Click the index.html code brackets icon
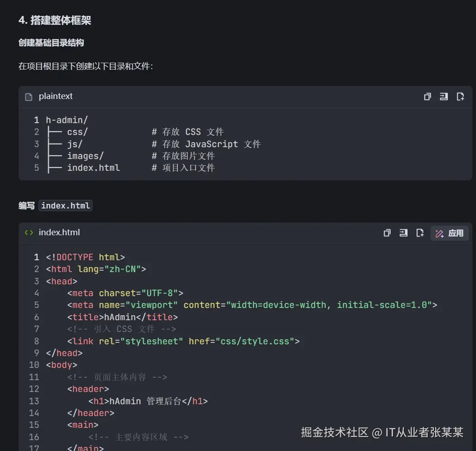The image size is (476, 451). pos(29,233)
